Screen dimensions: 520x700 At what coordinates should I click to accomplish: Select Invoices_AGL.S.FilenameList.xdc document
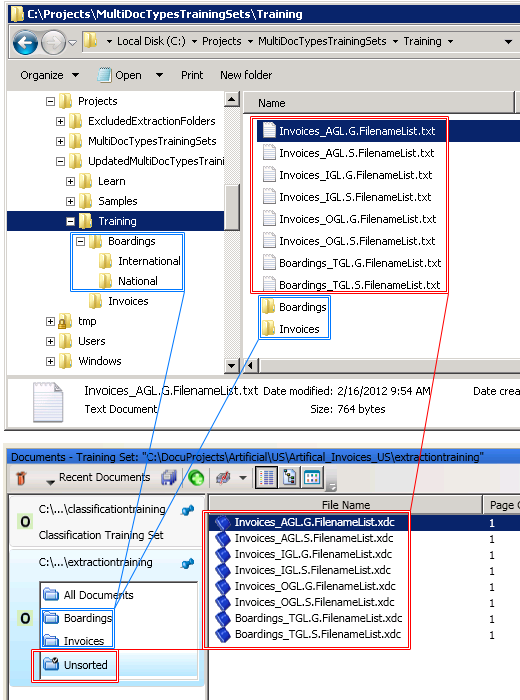[314, 538]
